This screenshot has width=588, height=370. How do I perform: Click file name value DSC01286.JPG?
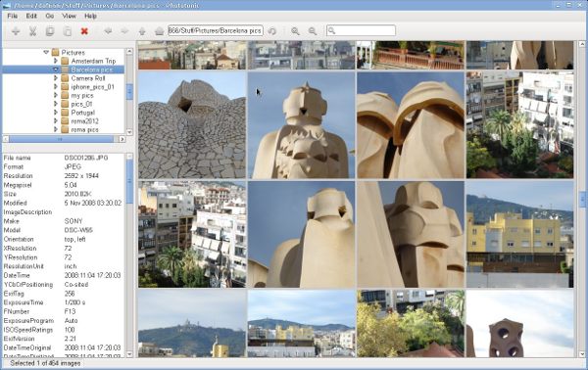click(x=86, y=158)
